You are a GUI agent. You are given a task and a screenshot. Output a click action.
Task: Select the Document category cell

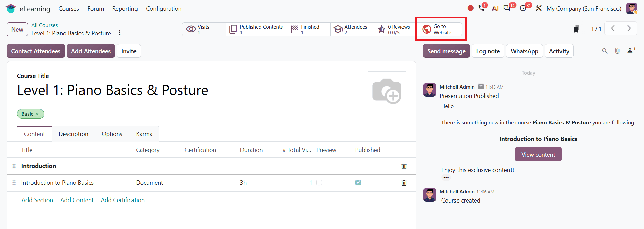click(149, 183)
